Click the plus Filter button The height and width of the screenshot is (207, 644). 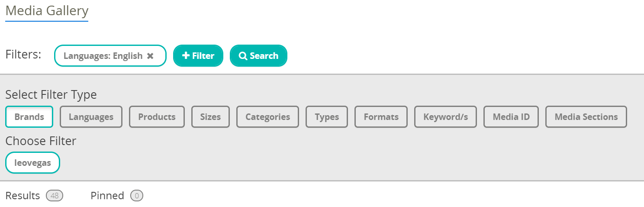(198, 56)
